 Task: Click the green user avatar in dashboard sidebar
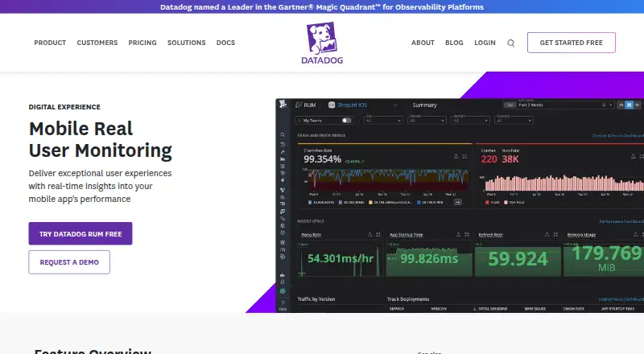coord(283,291)
